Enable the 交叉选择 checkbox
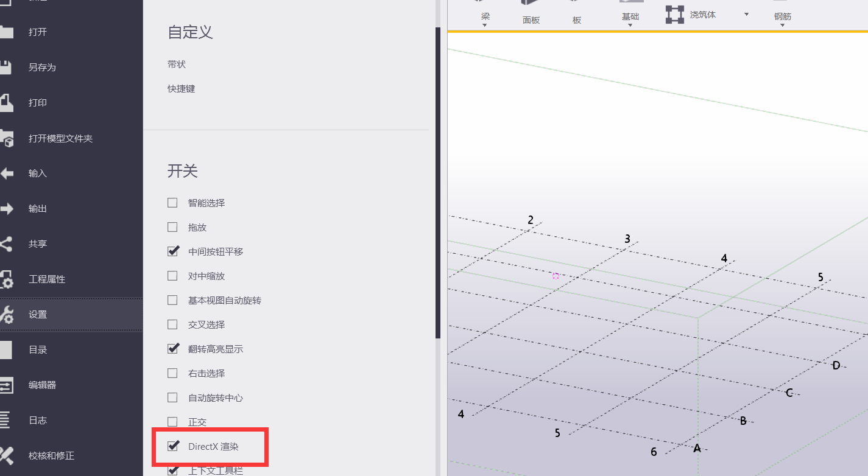868x476 pixels. click(x=172, y=324)
